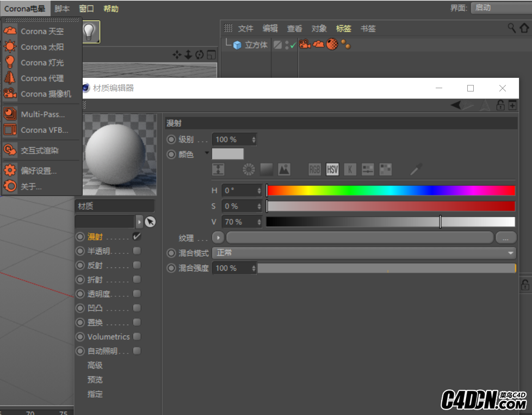Switch color sliders to HSV mode
The width and height of the screenshot is (532, 415).
point(332,169)
